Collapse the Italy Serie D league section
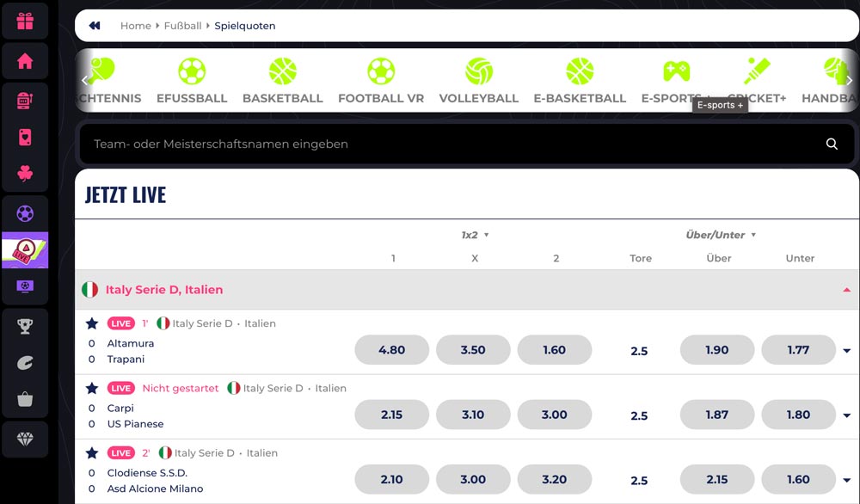 [846, 290]
